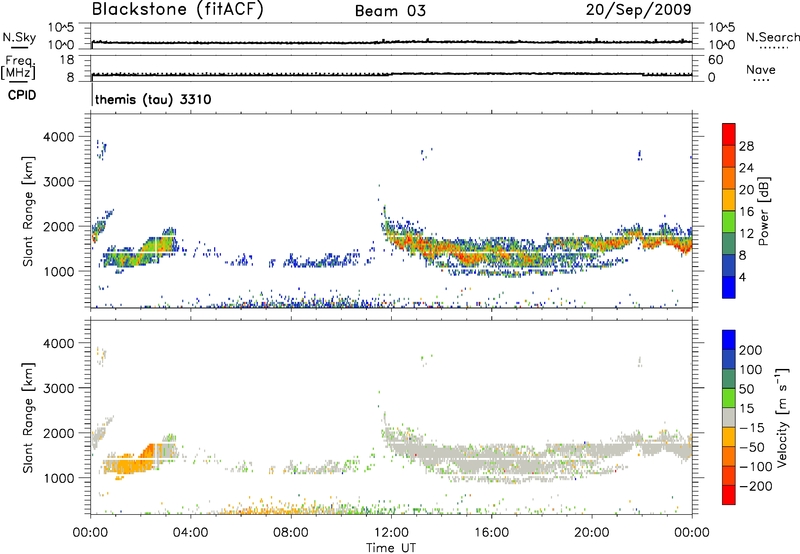Screen dimensions: 800x554
Task: Click the '08:00' time tick label
Action: [x=291, y=533]
